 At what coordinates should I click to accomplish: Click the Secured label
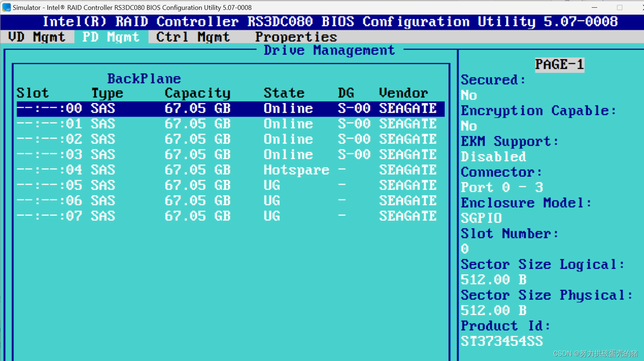(x=493, y=80)
